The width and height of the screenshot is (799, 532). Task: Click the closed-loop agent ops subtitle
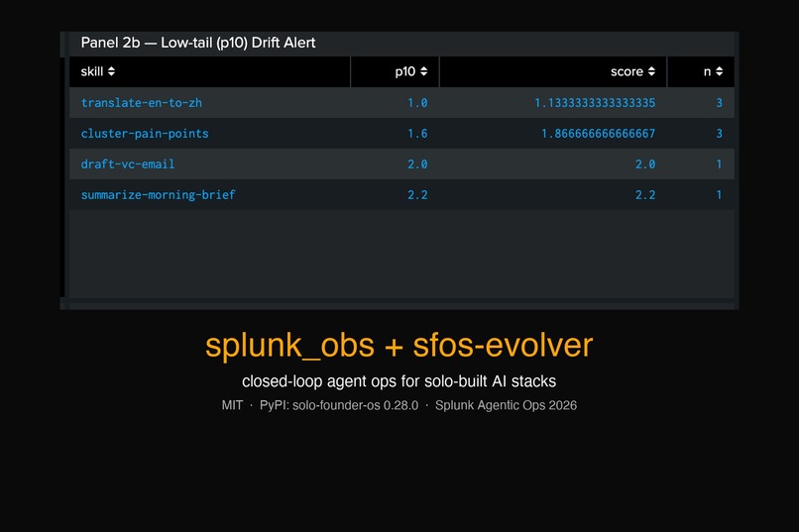[399, 381]
